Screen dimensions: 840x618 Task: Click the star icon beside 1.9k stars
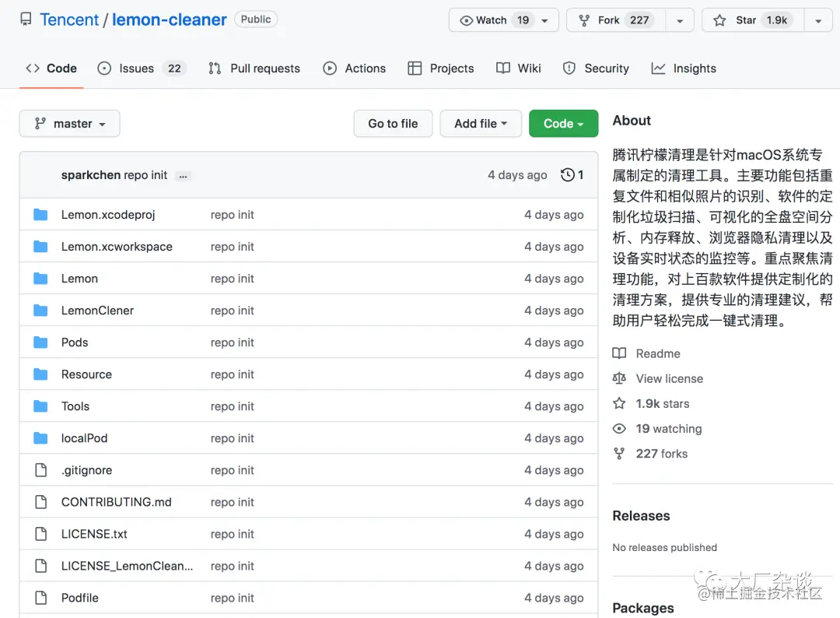619,403
